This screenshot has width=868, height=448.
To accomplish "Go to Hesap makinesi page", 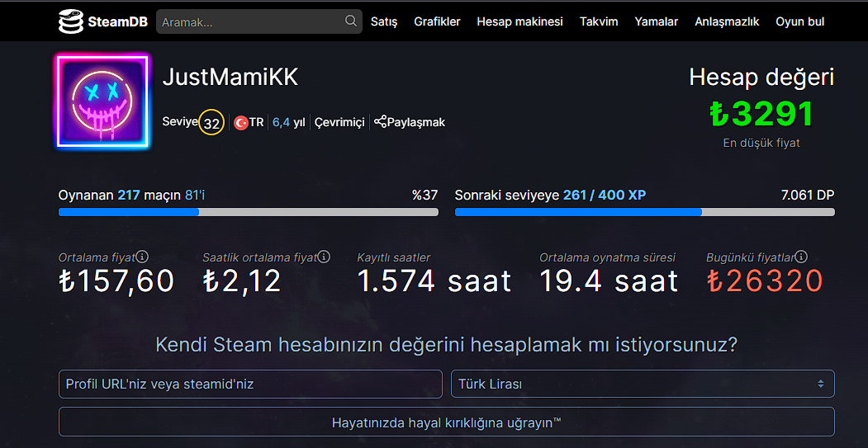I will click(x=519, y=21).
